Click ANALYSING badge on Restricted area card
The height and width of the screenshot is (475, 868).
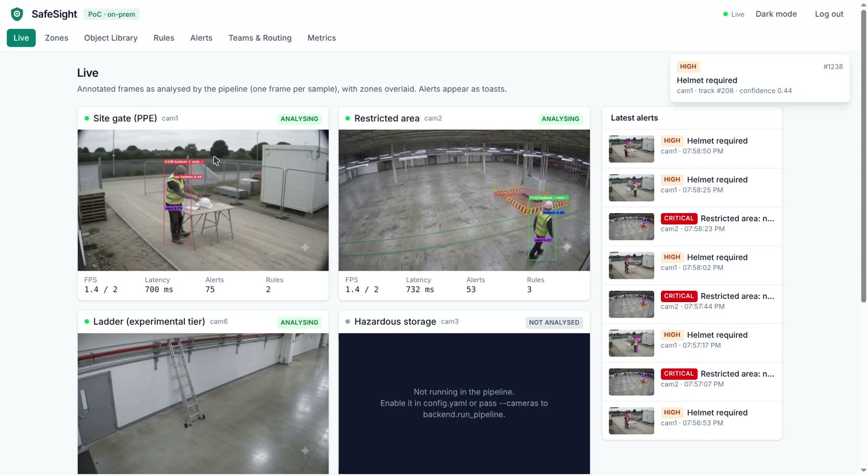coord(560,119)
